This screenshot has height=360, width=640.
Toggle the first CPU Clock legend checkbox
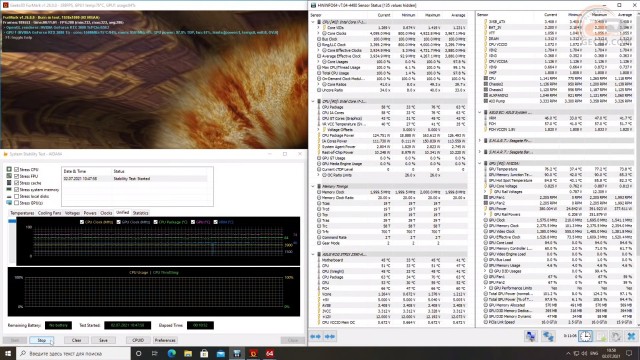tap(82, 222)
